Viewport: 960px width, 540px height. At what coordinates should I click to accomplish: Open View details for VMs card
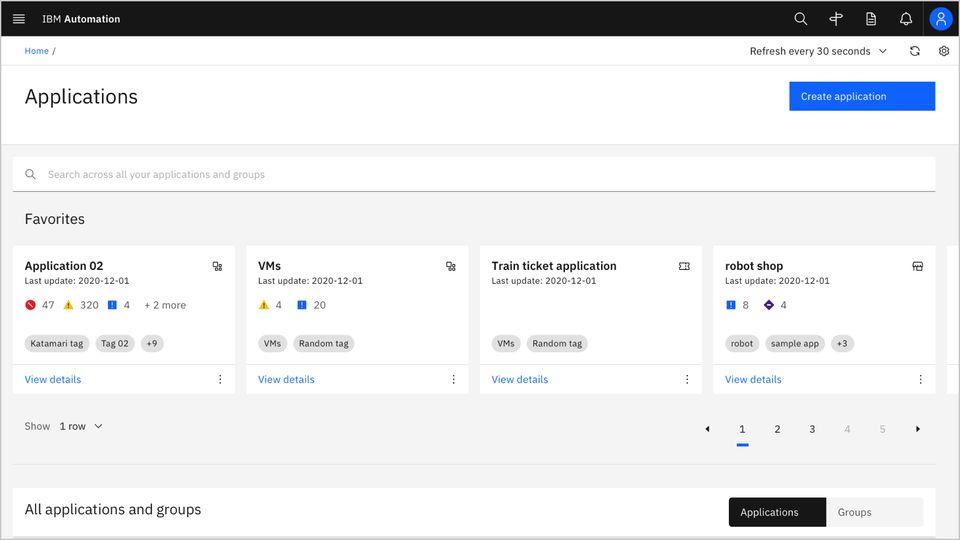[x=286, y=379]
